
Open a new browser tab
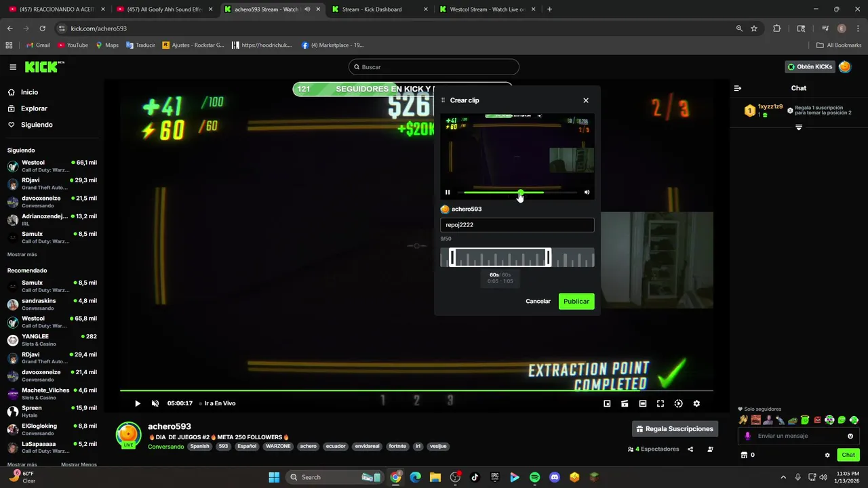click(549, 9)
